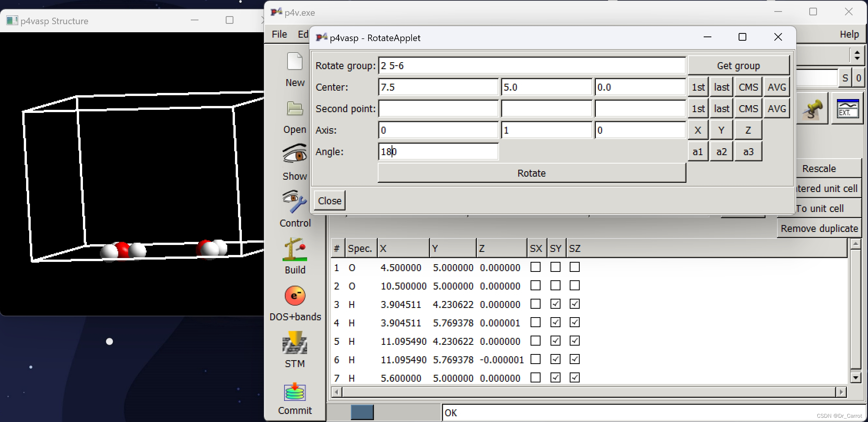Uncheck SY checkbox for atom 3

coord(555,304)
